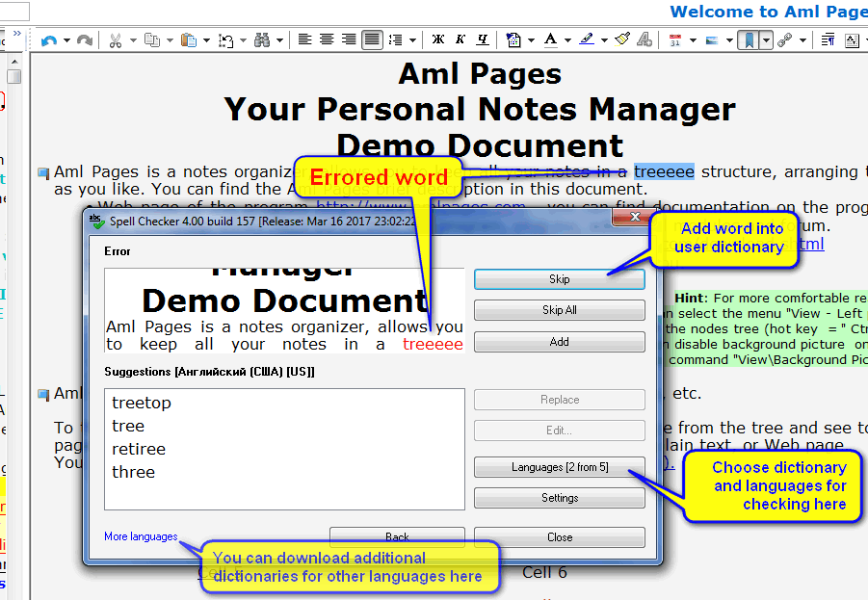Image resolution: width=868 pixels, height=600 pixels.
Task: Select the suggestion "treetop"
Action: [x=142, y=403]
